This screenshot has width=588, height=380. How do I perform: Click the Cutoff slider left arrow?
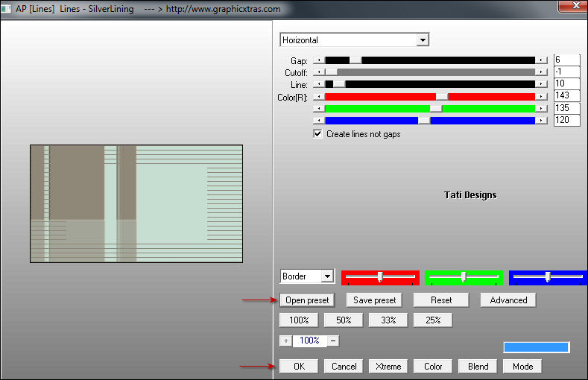click(319, 72)
